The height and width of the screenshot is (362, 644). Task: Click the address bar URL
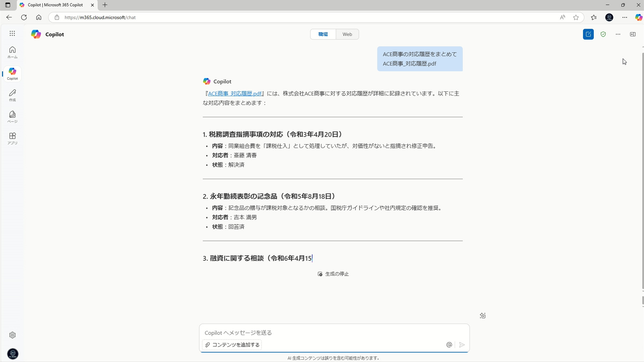tap(100, 17)
